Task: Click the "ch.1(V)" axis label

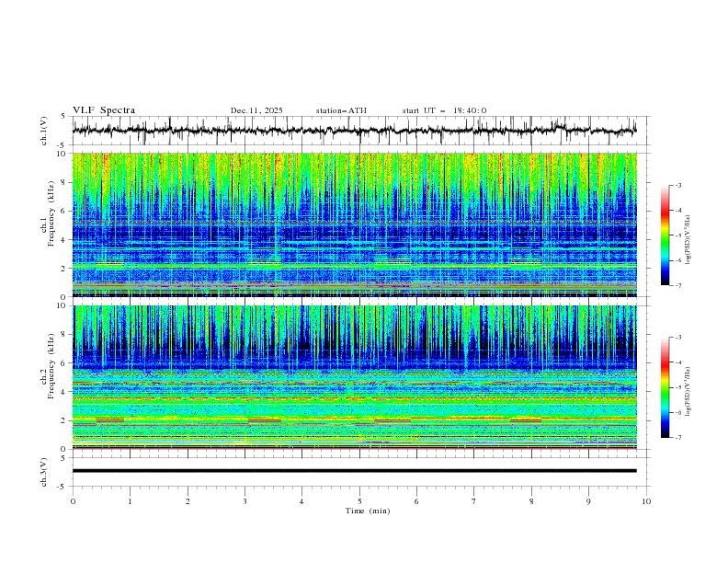Action: (x=44, y=131)
